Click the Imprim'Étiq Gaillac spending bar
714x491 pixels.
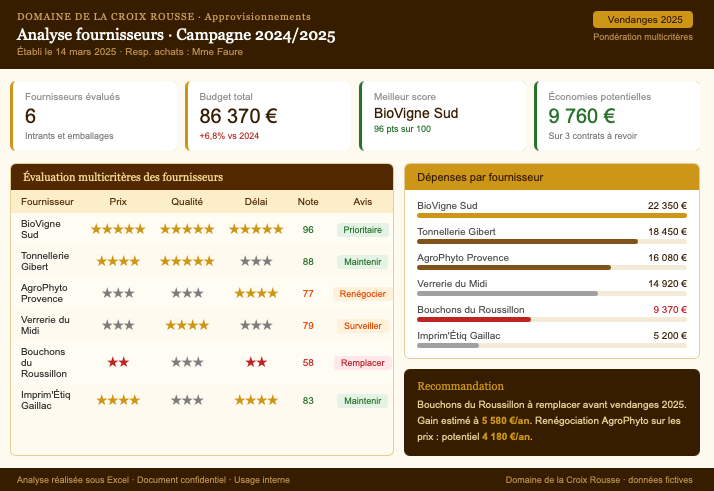tap(448, 345)
